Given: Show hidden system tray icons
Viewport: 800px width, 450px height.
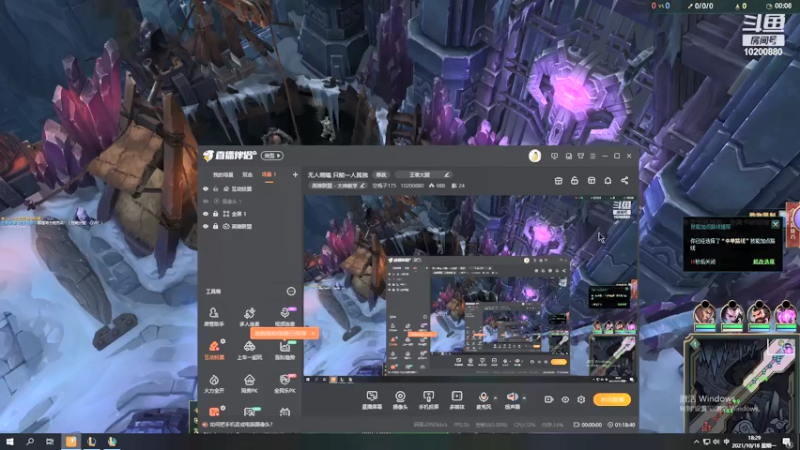Looking at the screenshot, I should (x=696, y=442).
